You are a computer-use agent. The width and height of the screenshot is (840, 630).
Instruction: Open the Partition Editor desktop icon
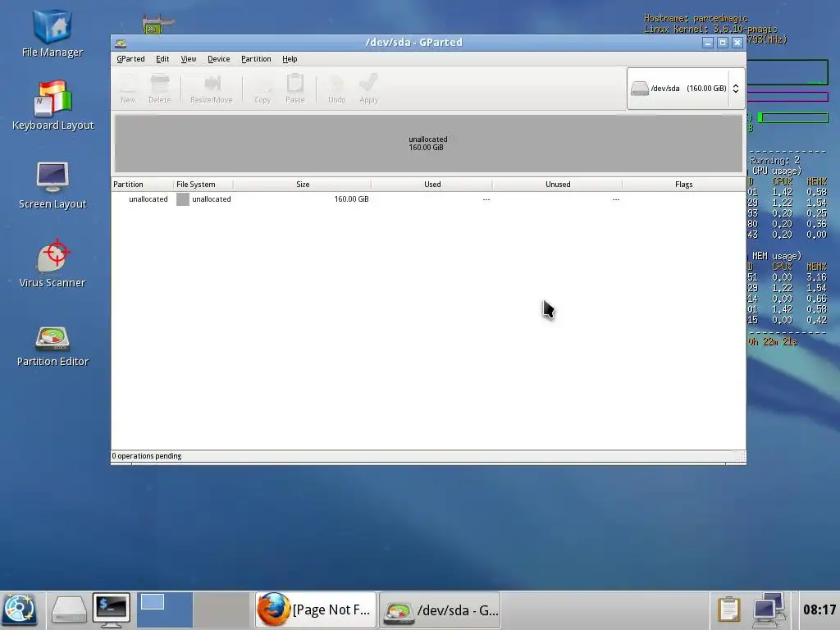(52, 347)
